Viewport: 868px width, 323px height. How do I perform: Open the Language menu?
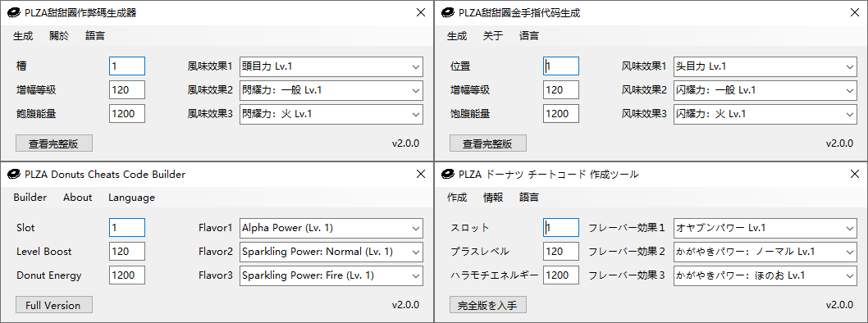132,198
